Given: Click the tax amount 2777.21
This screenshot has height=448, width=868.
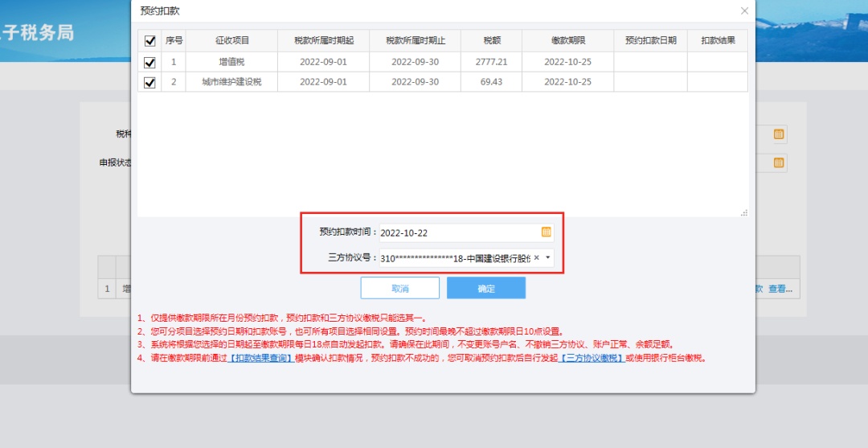Looking at the screenshot, I should (492, 62).
